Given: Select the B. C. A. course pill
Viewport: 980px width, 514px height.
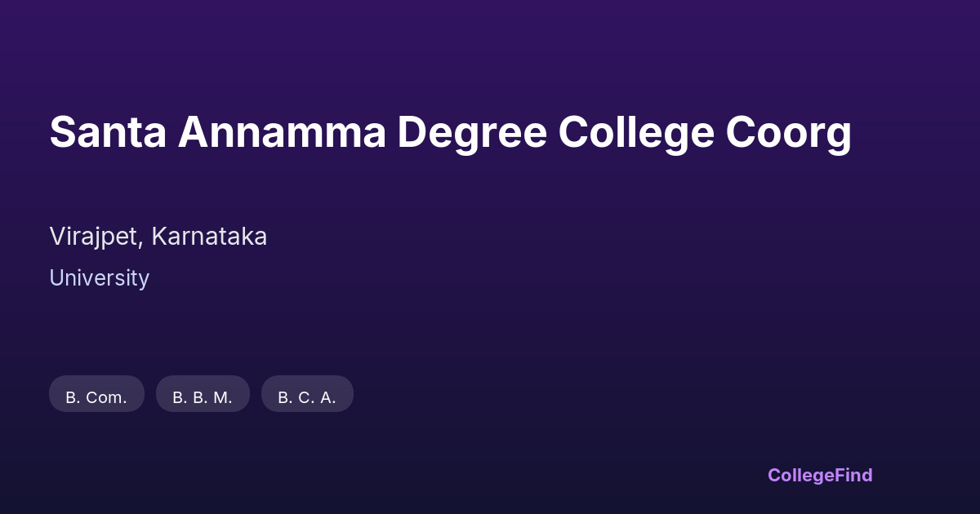Looking at the screenshot, I should click(x=307, y=397).
